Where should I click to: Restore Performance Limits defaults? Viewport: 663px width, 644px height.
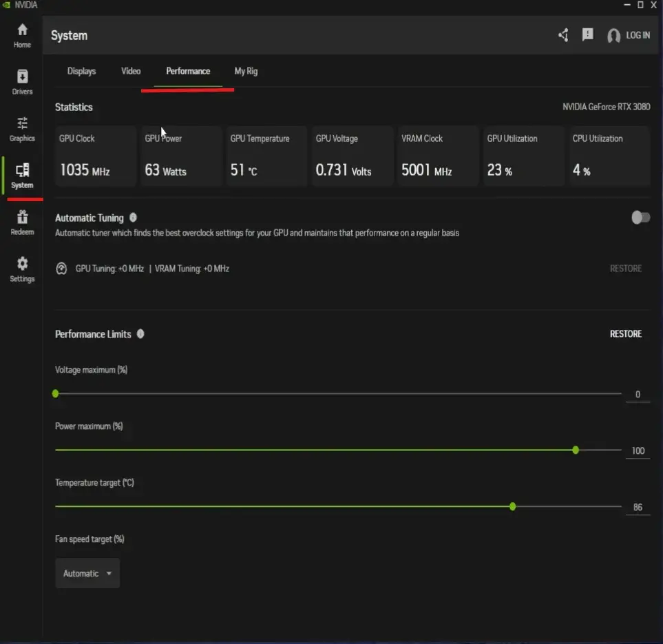625,334
